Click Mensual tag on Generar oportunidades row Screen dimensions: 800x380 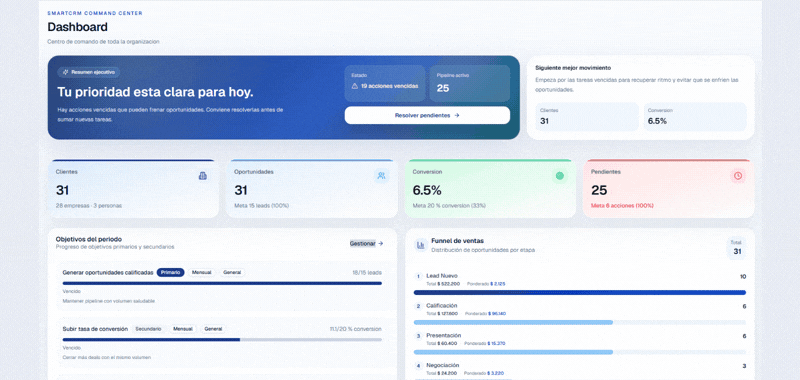coord(202,273)
